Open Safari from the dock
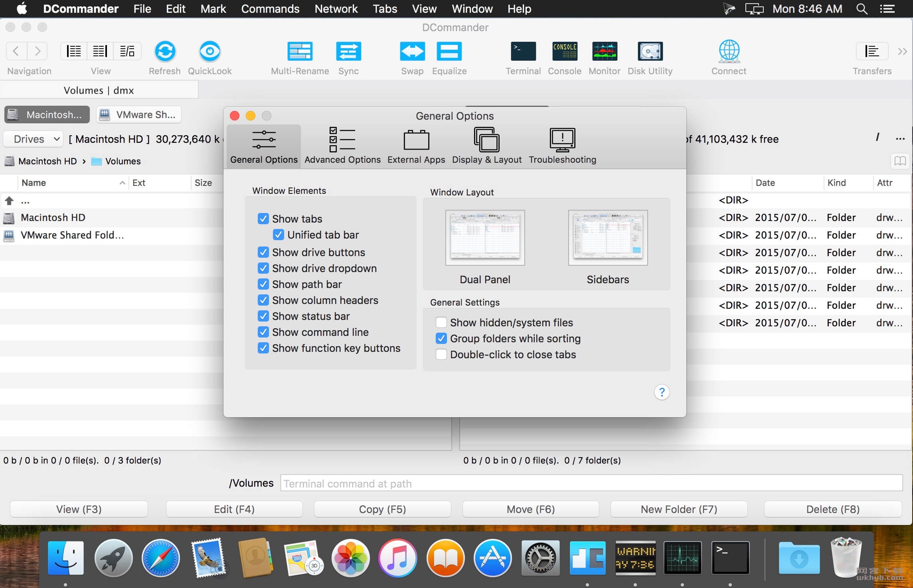Viewport: 913px width, 588px height. 160,558
